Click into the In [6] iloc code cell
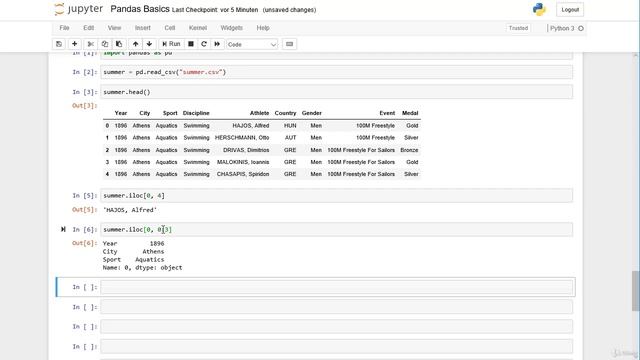This screenshot has width=640, height=360. click(x=336, y=229)
